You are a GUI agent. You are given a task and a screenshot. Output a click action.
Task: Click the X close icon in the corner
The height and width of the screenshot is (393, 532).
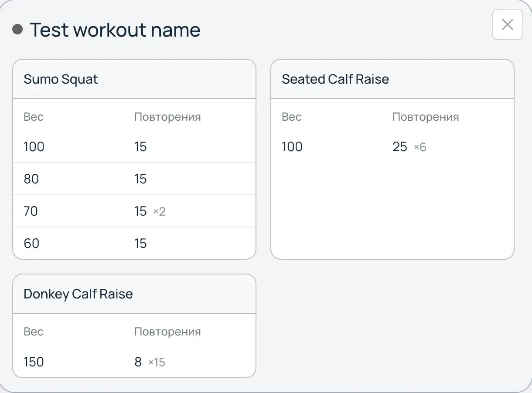click(x=507, y=25)
